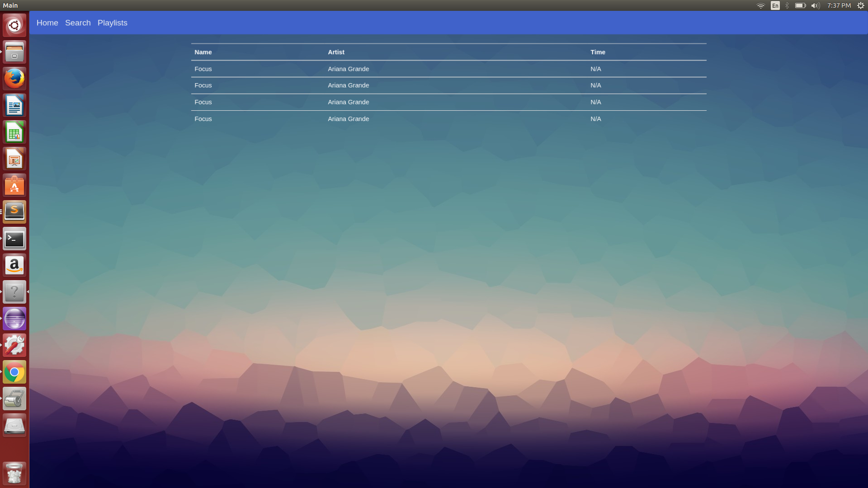Open Sublime Text from the launcher
The image size is (868, 488).
(x=14, y=212)
